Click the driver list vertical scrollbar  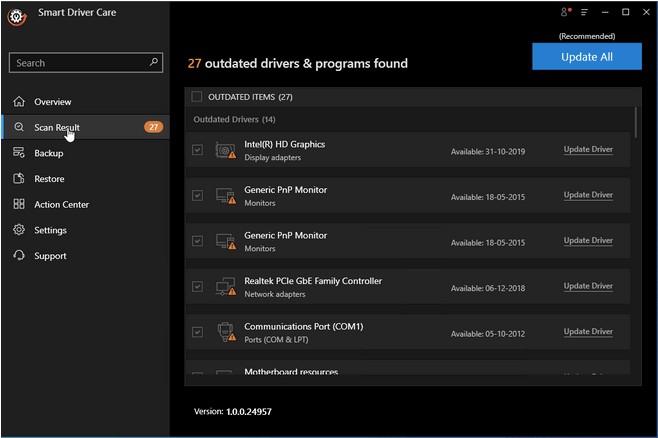(x=636, y=120)
